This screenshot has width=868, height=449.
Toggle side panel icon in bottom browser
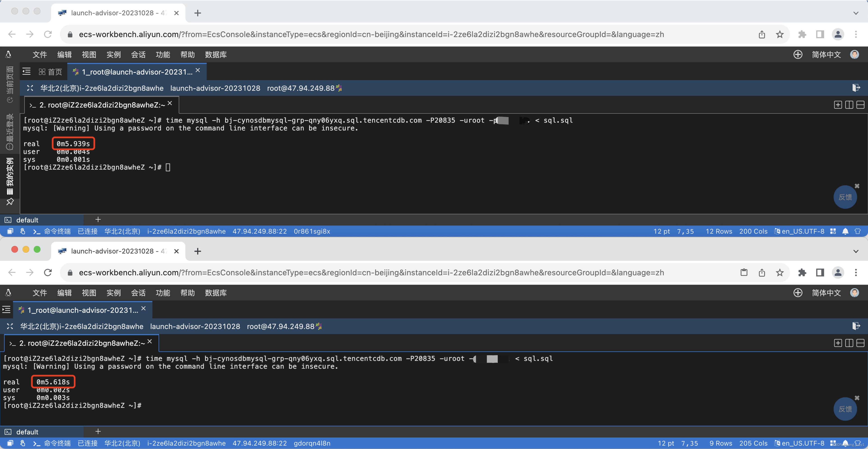[x=820, y=272]
